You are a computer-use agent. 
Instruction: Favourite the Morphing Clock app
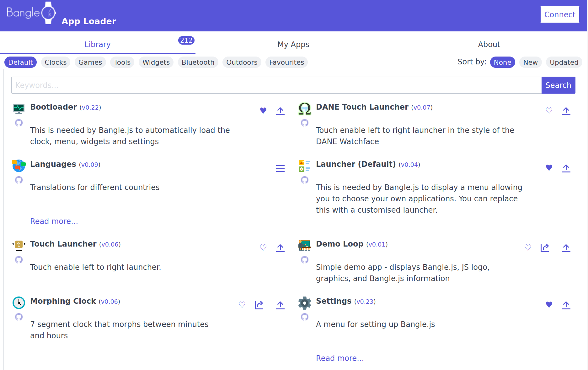click(x=242, y=305)
